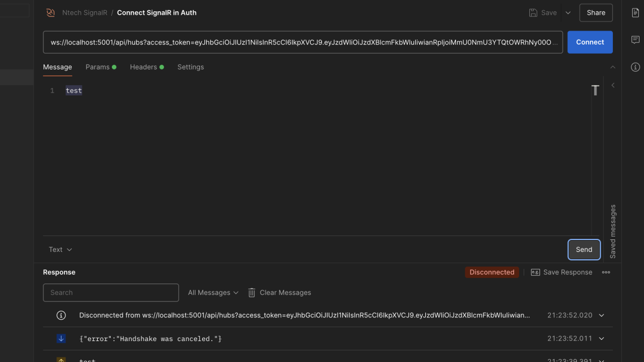This screenshot has width=644, height=362.
Task: Click the Save floppy disk icon
Action: point(533,13)
